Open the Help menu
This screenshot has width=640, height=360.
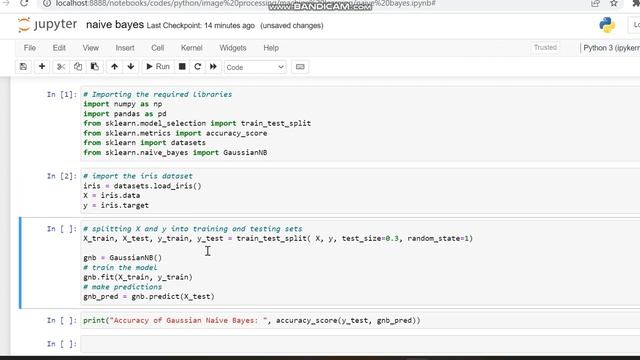(271, 48)
